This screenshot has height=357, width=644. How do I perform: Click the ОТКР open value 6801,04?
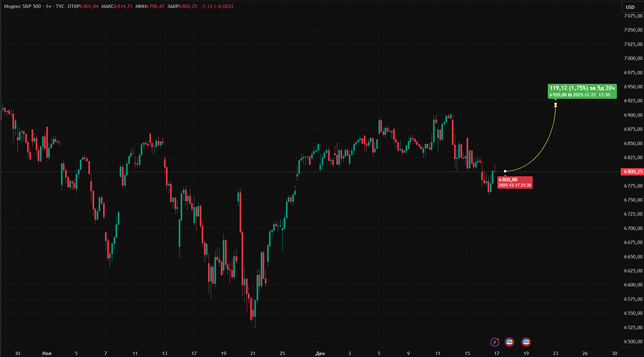click(89, 6)
